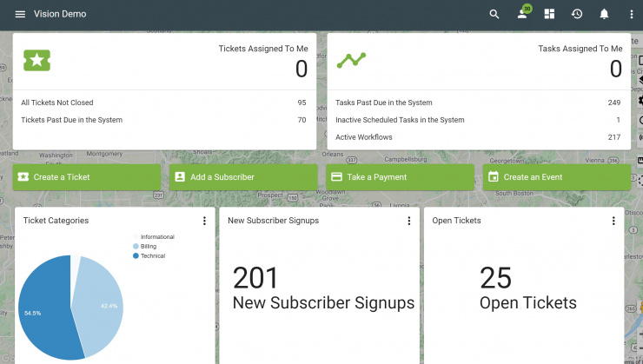Select the Active Workflows row
Viewport: 643px width, 364px height.
[478, 137]
